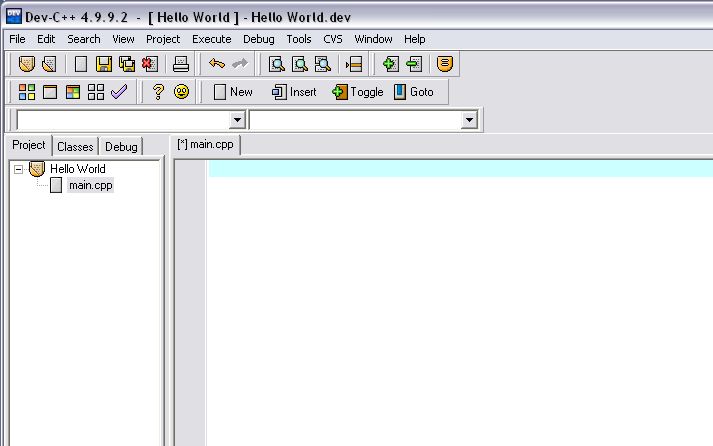Click the Find magnifier icon
This screenshot has height=446, width=713.
[276, 64]
